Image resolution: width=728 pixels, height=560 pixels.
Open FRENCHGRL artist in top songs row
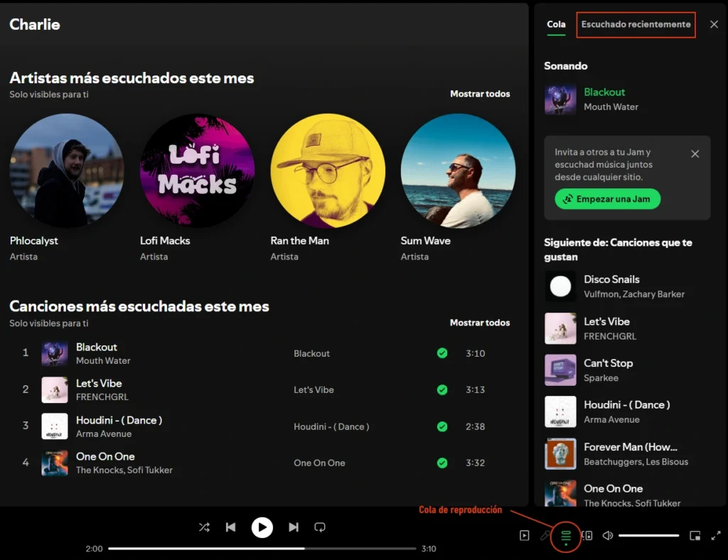102,397
